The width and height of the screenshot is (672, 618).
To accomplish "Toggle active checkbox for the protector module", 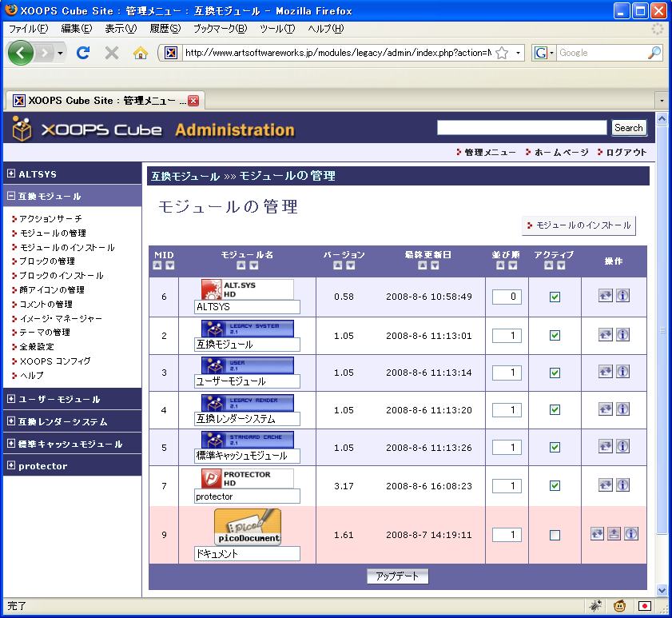I will click(555, 485).
